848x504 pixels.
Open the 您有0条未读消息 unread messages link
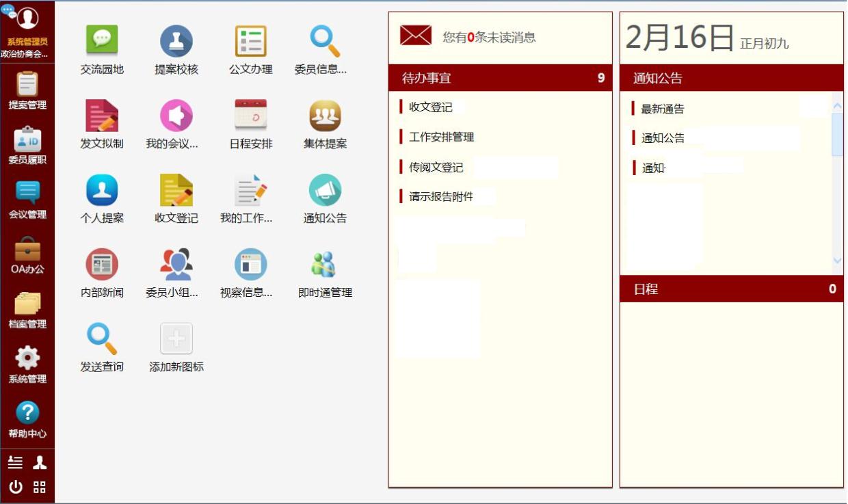coord(489,38)
